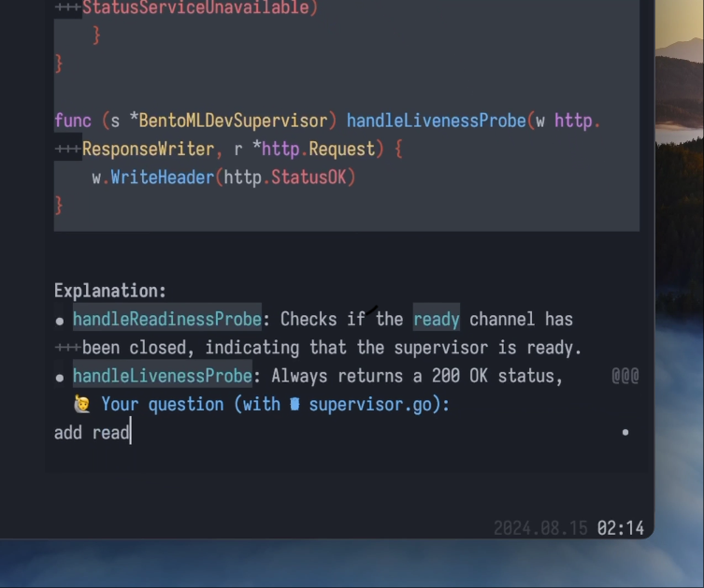Click the 'add read' question input field
Viewport: 704px width, 588px height.
[x=327, y=433]
